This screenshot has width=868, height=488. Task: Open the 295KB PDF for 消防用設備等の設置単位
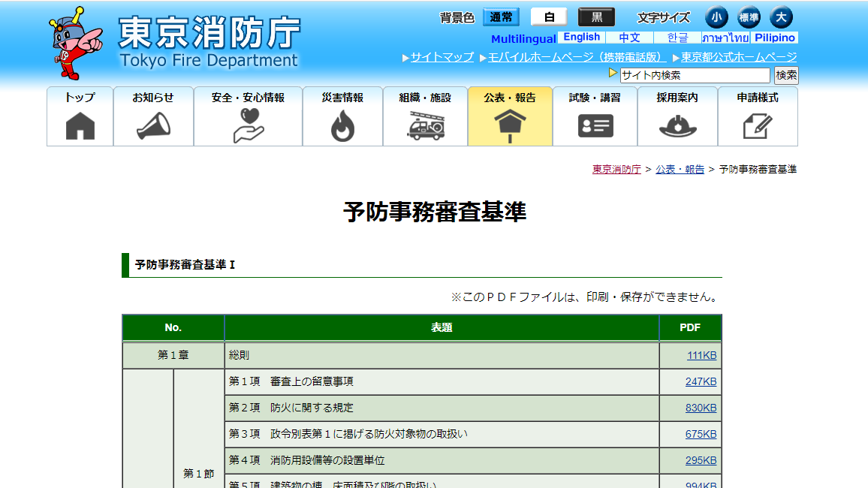tap(701, 460)
